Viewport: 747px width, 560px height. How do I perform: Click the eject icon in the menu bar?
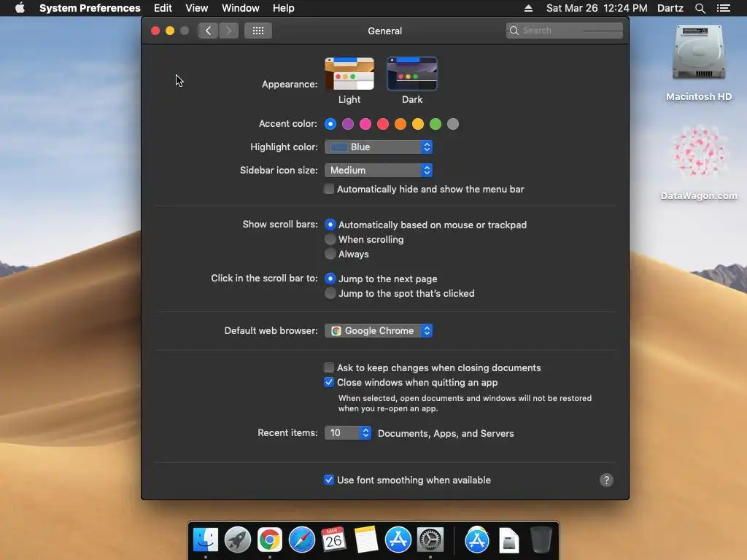528,8
